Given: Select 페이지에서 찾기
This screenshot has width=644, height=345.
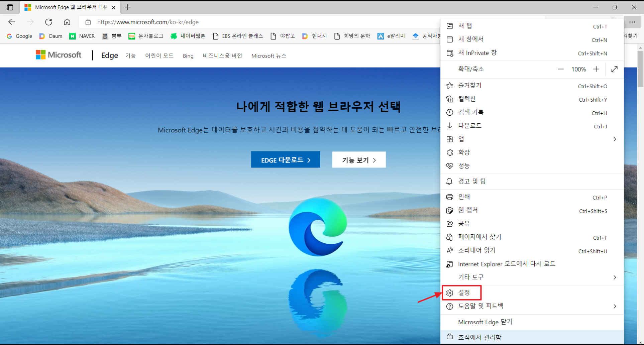Looking at the screenshot, I should coord(532,237).
